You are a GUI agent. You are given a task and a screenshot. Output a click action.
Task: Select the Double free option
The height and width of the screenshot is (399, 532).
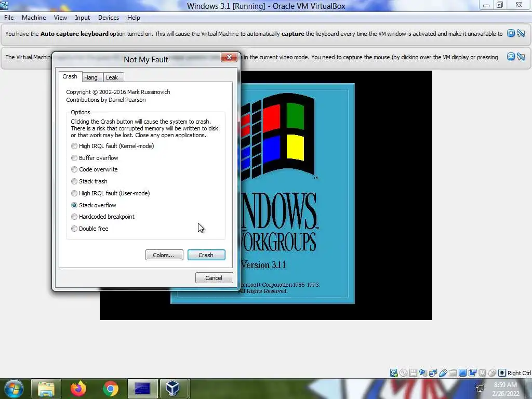click(x=90, y=229)
